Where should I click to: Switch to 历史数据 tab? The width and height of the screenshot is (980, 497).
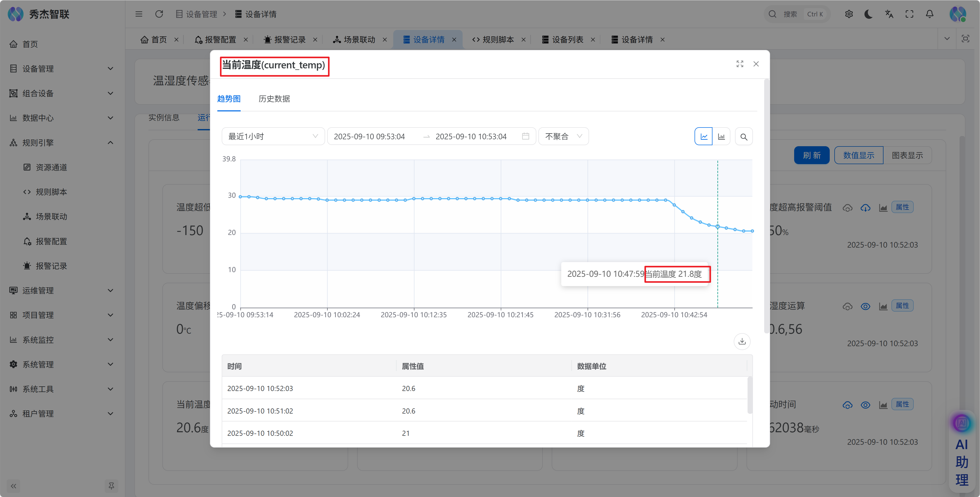pyautogui.click(x=274, y=99)
